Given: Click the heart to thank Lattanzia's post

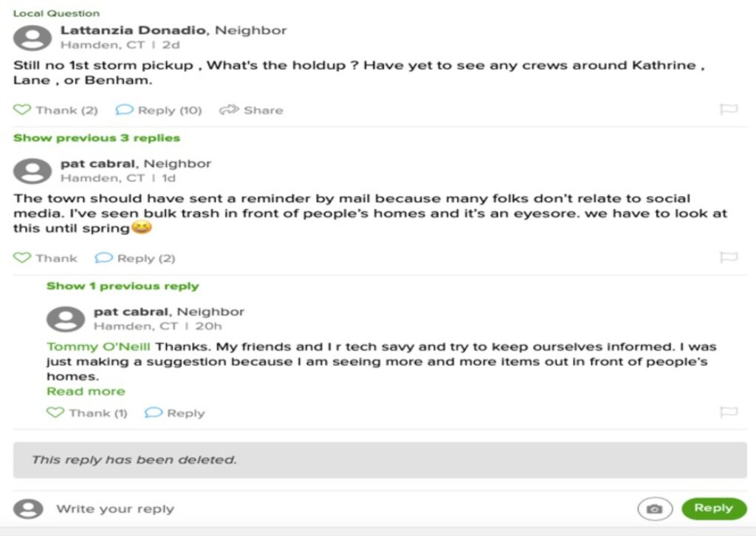Looking at the screenshot, I should (x=23, y=110).
